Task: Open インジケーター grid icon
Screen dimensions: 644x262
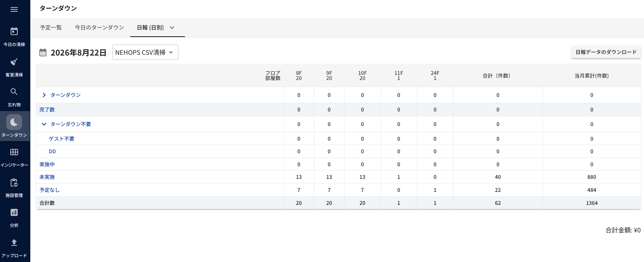Action: [x=14, y=152]
